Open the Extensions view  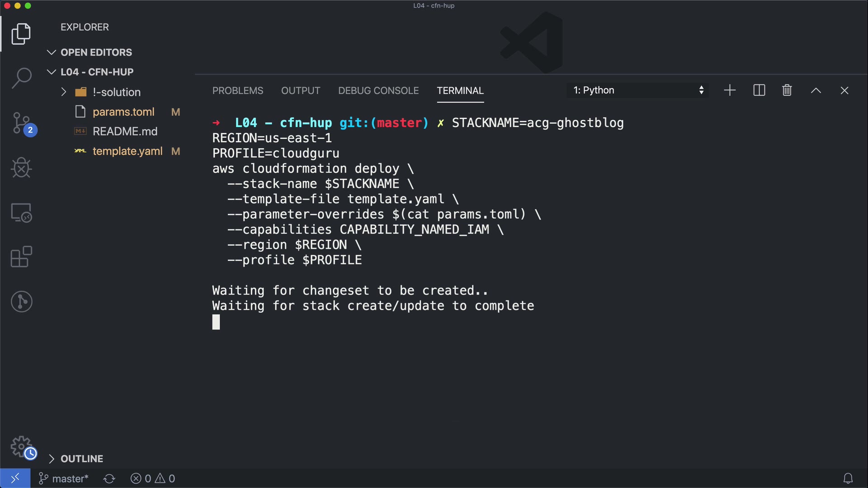21,257
